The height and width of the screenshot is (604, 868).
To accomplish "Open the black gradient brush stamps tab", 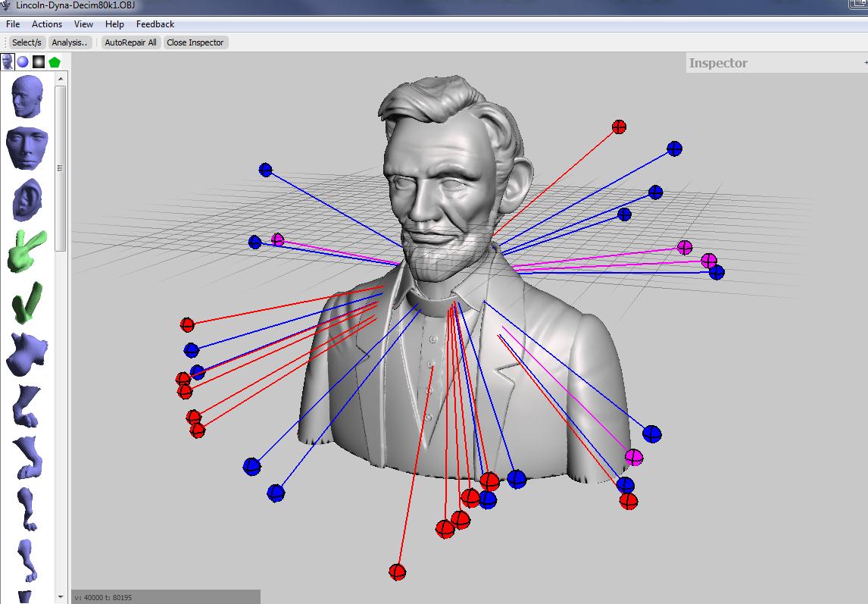I will 39,62.
